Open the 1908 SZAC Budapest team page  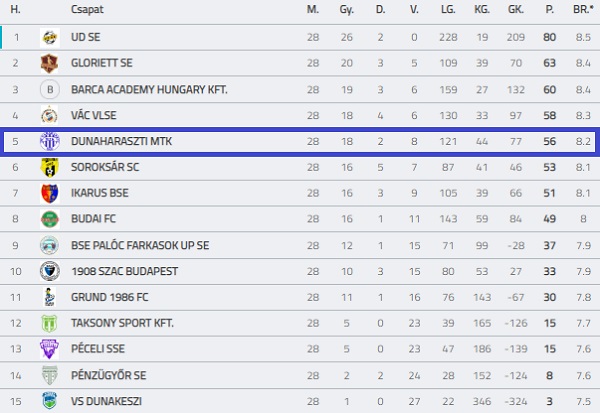click(x=122, y=271)
